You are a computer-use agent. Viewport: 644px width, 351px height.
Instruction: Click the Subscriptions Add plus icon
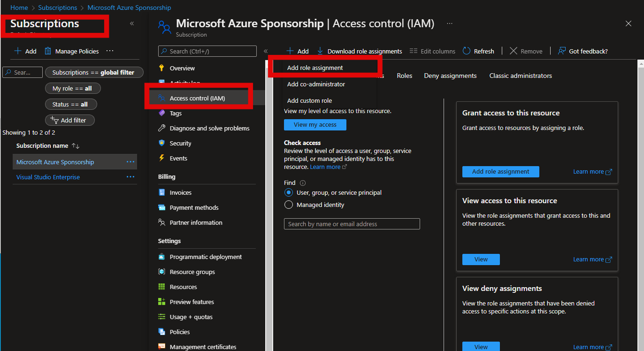click(x=18, y=51)
